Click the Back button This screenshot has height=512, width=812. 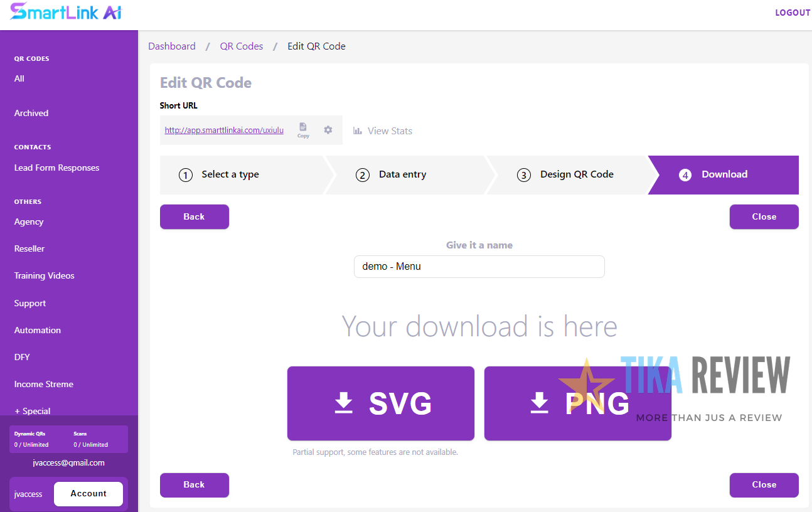pyautogui.click(x=194, y=216)
